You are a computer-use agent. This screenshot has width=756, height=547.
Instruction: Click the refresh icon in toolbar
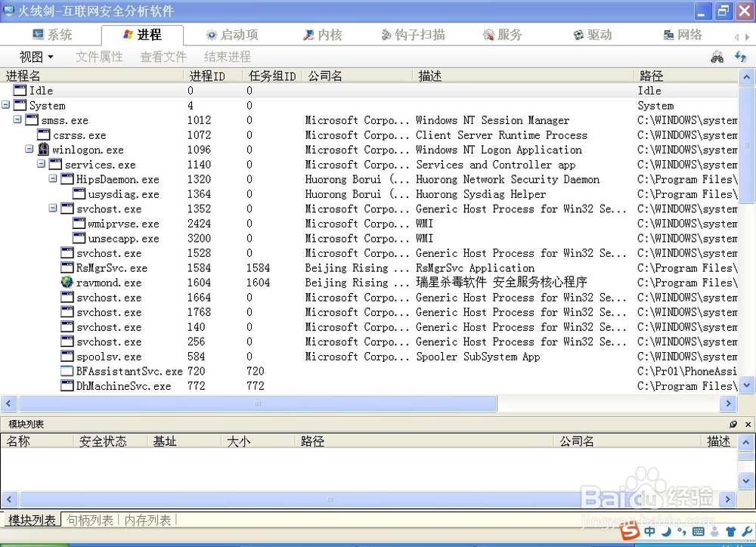pyautogui.click(x=740, y=57)
